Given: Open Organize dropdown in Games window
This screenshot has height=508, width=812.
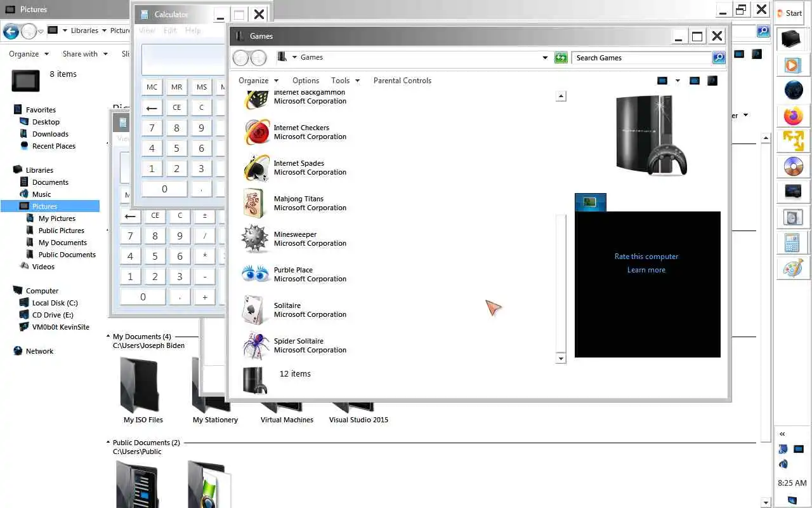Looking at the screenshot, I should 258,81.
